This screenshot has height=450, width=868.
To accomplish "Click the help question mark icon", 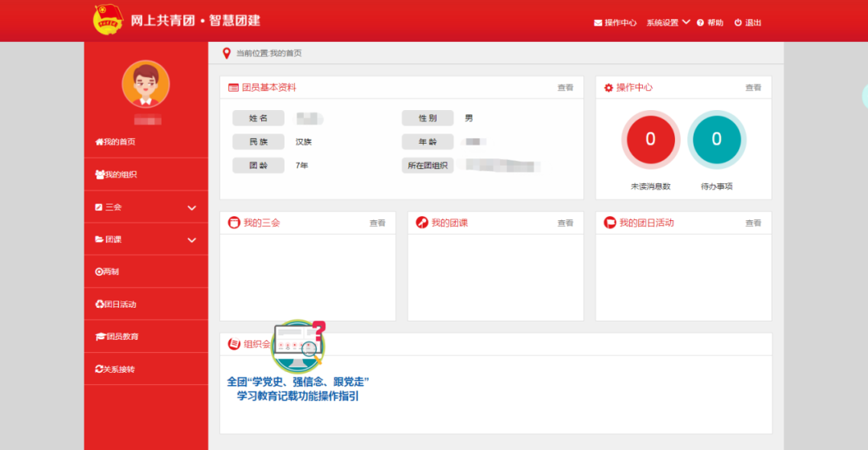I will point(700,22).
